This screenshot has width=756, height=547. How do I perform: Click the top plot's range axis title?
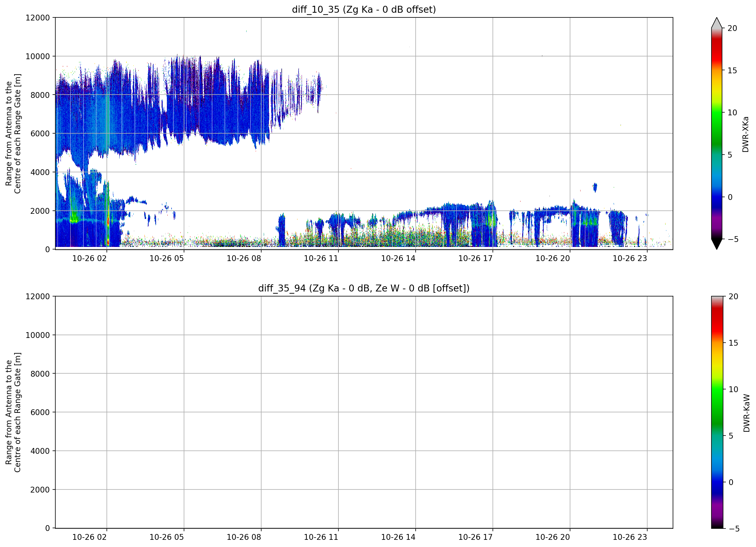pos(13,134)
